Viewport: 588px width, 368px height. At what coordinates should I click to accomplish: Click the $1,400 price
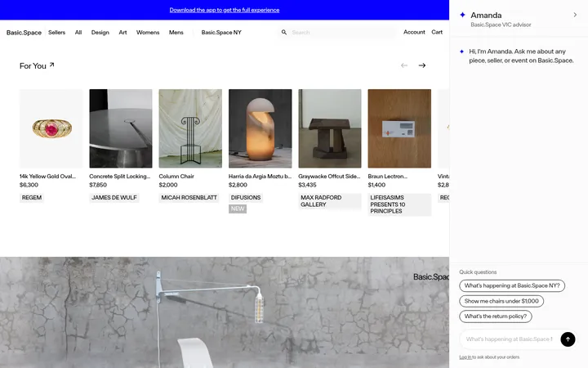(x=376, y=185)
